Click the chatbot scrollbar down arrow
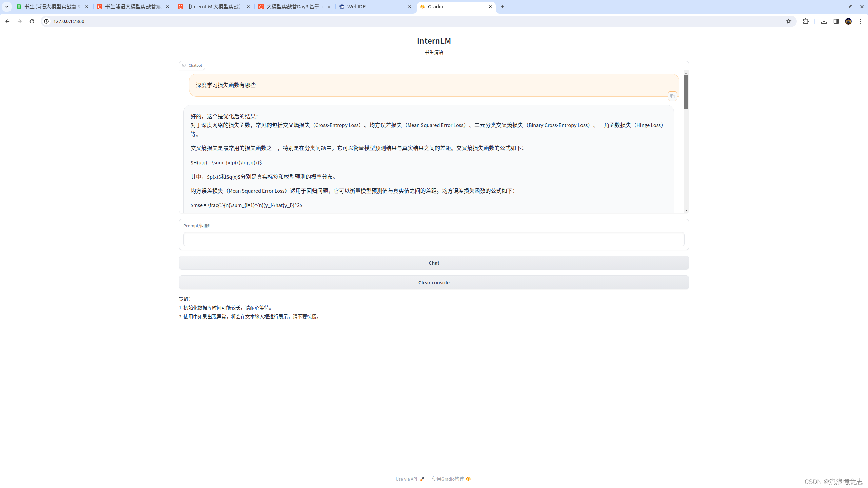 click(686, 210)
